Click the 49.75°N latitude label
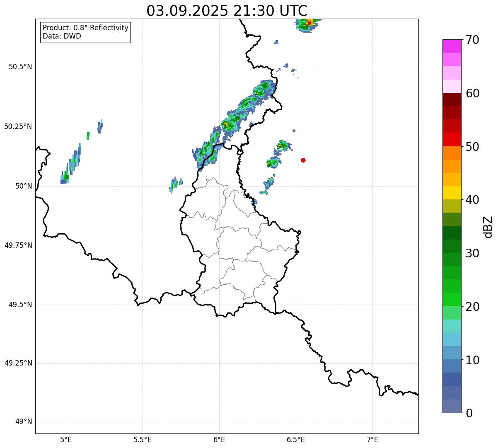The width and height of the screenshot is (498, 448). click(18, 245)
